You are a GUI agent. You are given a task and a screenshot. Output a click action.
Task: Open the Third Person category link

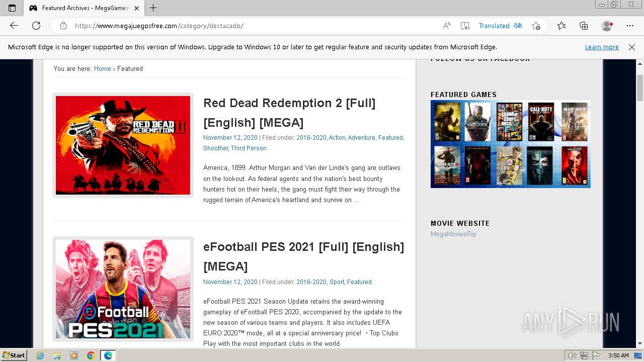[x=249, y=148]
